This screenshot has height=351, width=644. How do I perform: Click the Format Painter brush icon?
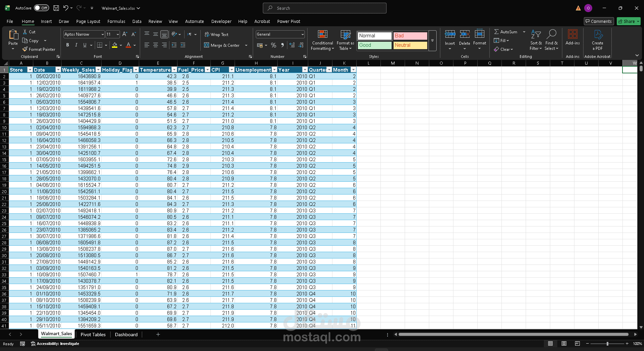[x=25, y=49]
